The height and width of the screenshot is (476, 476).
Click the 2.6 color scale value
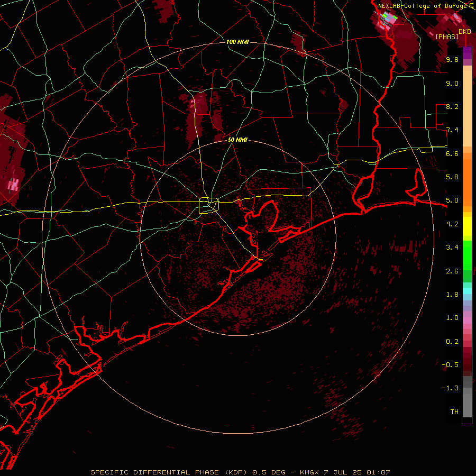452,271
